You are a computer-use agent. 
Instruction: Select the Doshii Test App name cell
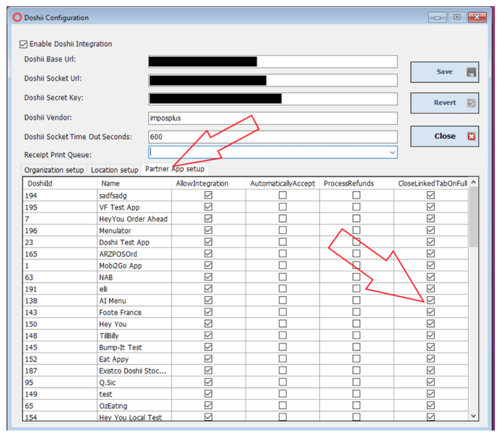click(135, 242)
